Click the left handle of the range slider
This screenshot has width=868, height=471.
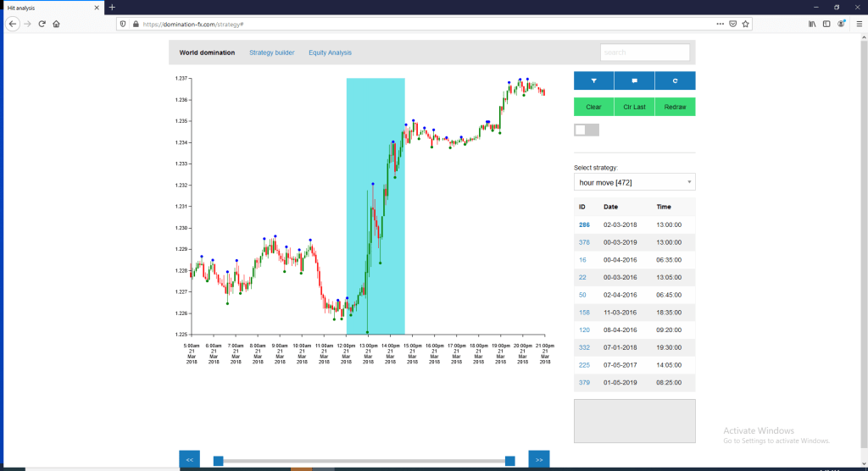click(x=218, y=460)
